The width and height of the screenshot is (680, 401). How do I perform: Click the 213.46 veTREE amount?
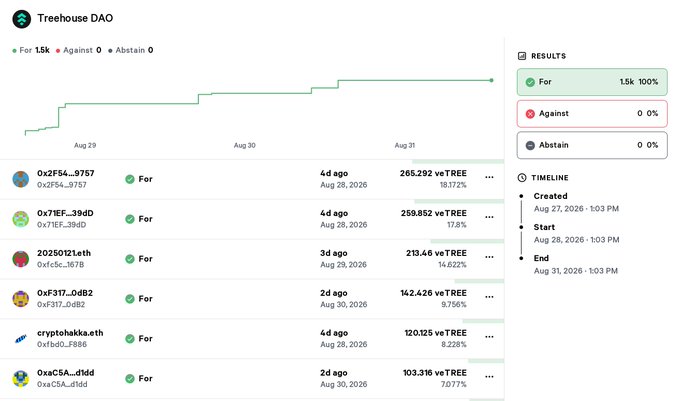pyautogui.click(x=436, y=253)
